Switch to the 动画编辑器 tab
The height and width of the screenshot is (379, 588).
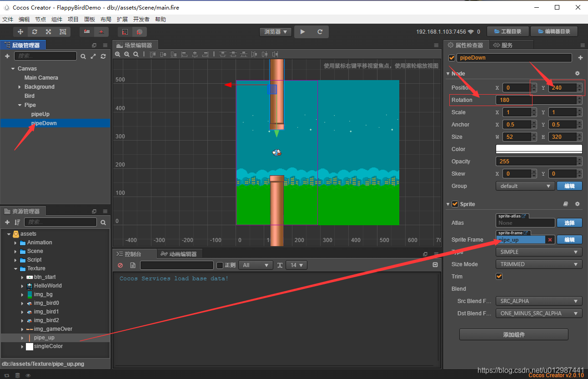coord(180,254)
